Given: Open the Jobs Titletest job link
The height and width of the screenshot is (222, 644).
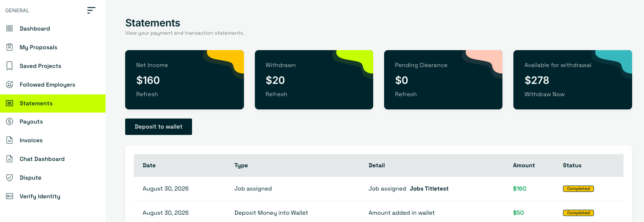Looking at the screenshot, I should click(x=429, y=189).
